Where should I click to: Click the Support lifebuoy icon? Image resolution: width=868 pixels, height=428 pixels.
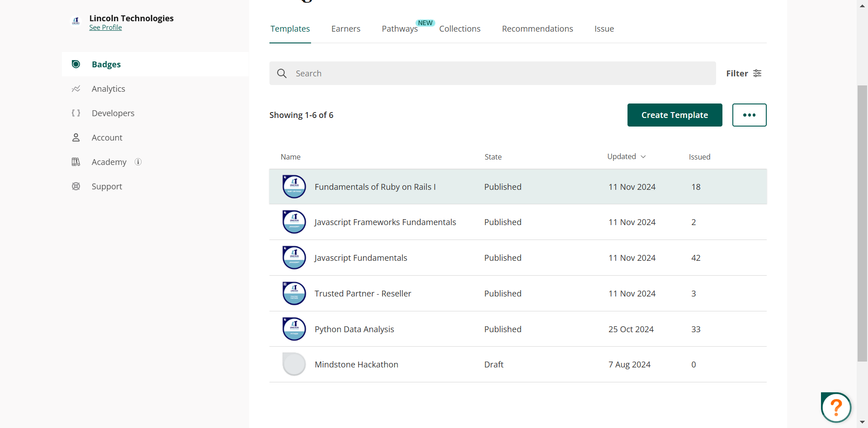pyautogui.click(x=76, y=186)
